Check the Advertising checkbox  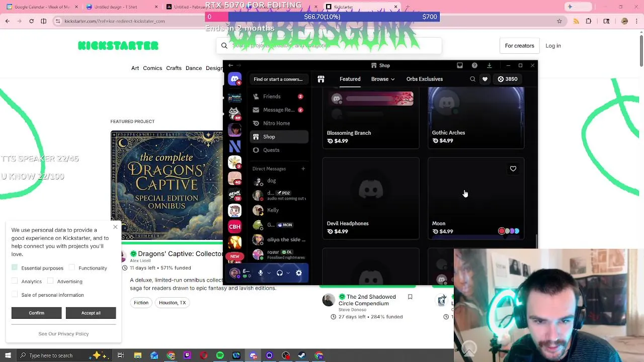click(x=50, y=281)
